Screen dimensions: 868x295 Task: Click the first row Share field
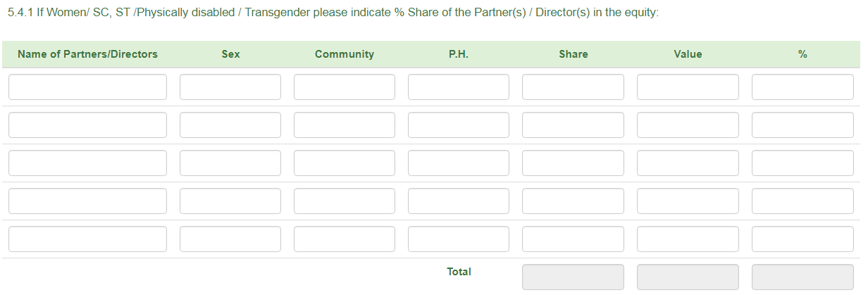[x=573, y=87]
